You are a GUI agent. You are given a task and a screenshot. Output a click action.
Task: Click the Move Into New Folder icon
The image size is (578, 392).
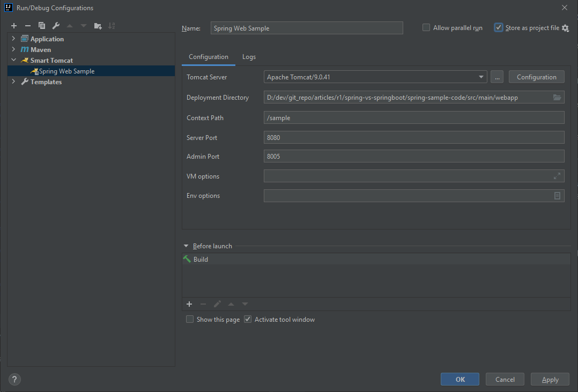[98, 26]
